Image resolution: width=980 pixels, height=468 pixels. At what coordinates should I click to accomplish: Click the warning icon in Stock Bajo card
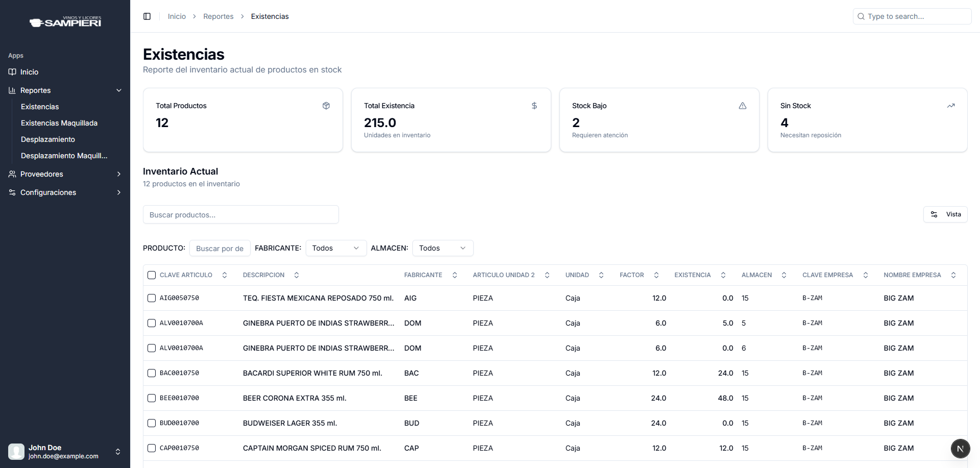[x=743, y=106]
